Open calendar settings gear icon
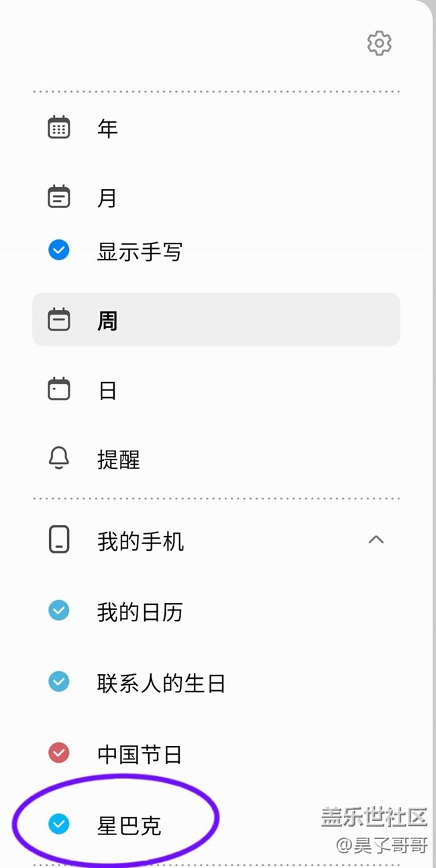 [379, 44]
